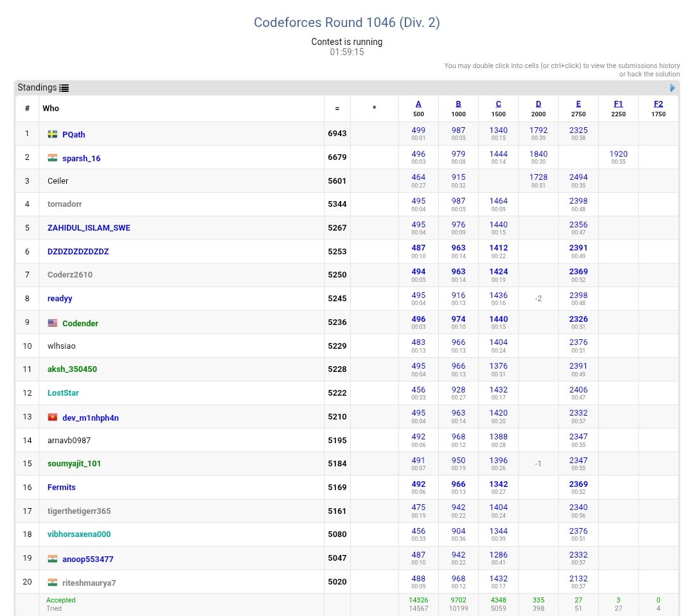Screen dimensions: 694x616
Task: Open sparsh_16's profile
Action: tap(82, 159)
